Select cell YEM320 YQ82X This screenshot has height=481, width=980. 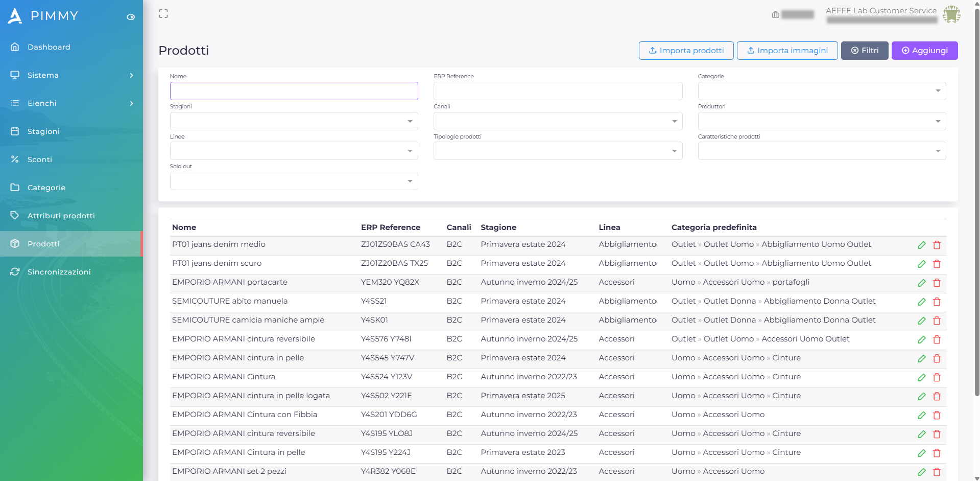click(x=390, y=282)
